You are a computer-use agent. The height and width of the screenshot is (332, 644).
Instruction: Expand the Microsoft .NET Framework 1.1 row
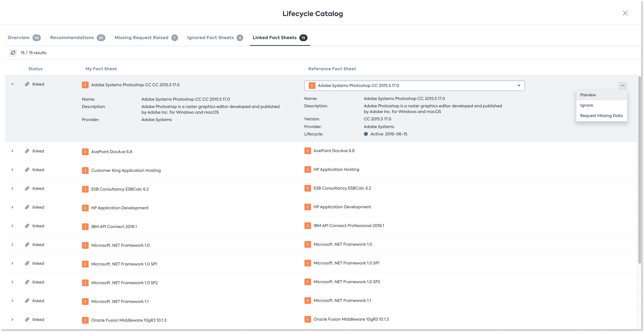(x=12, y=301)
